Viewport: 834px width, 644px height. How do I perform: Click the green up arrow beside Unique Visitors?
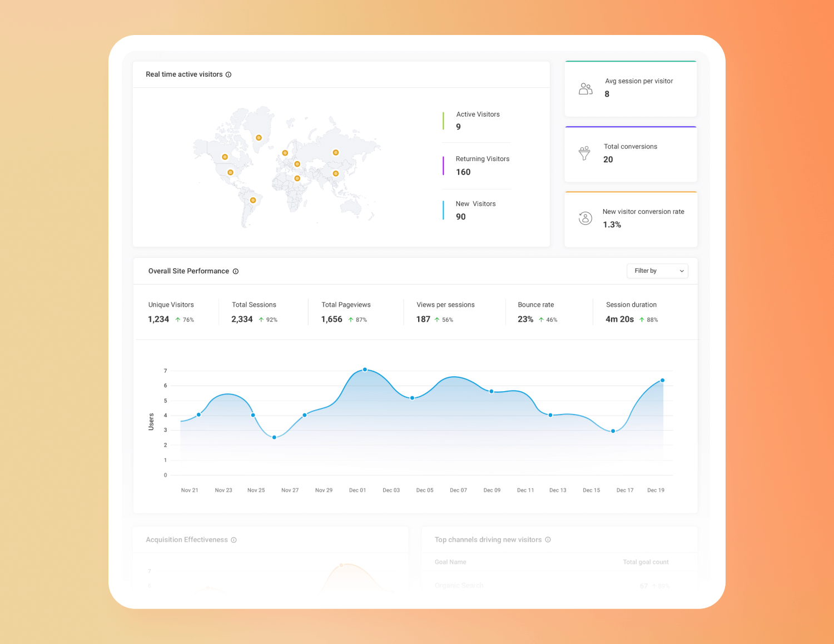click(x=178, y=319)
